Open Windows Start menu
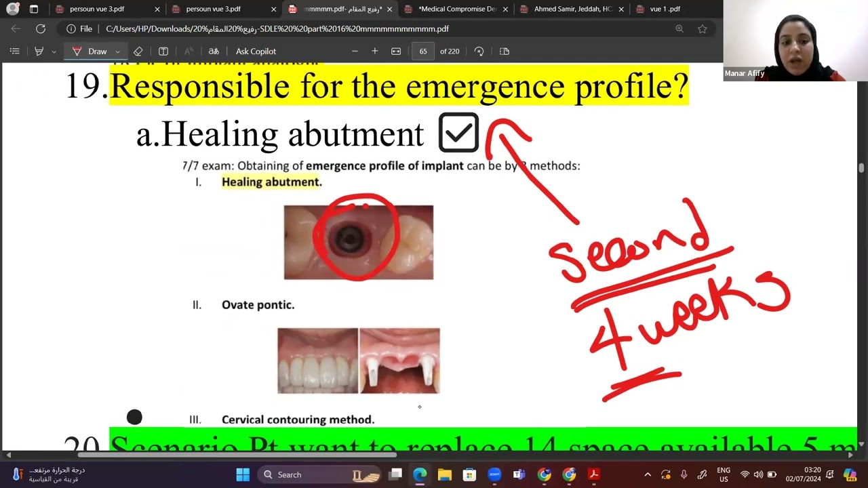Image resolution: width=868 pixels, height=488 pixels. 243,474
